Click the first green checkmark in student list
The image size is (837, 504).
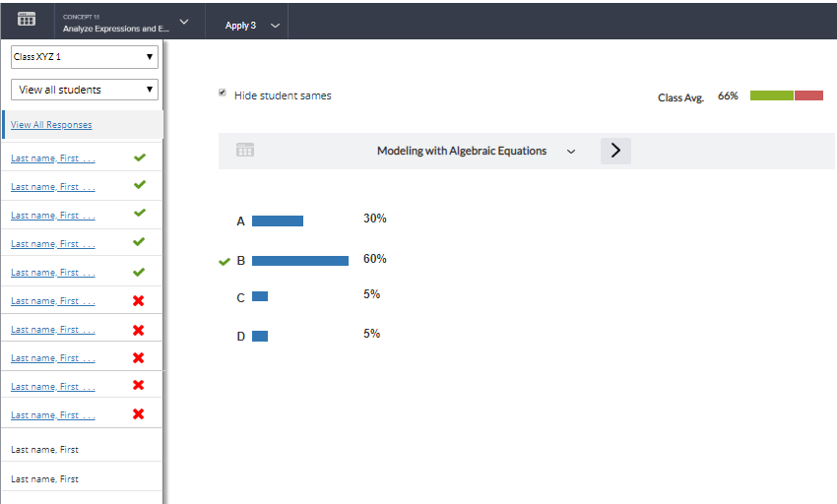coord(139,157)
